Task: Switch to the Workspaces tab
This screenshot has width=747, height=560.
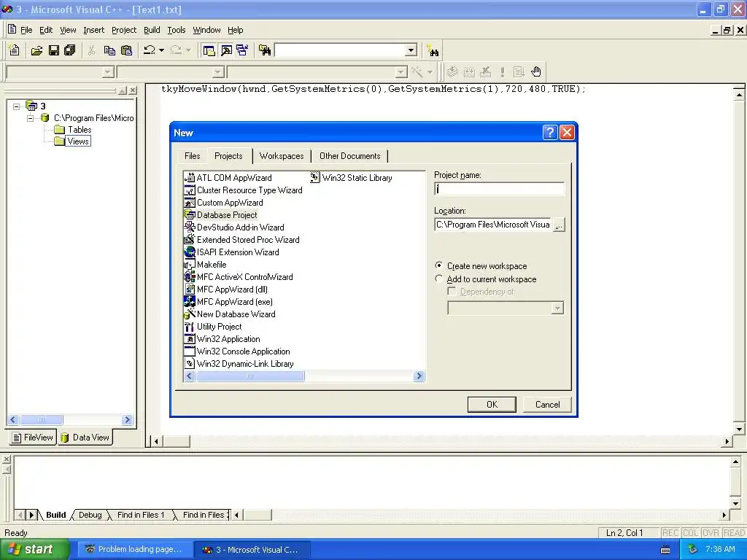Action: tap(282, 156)
